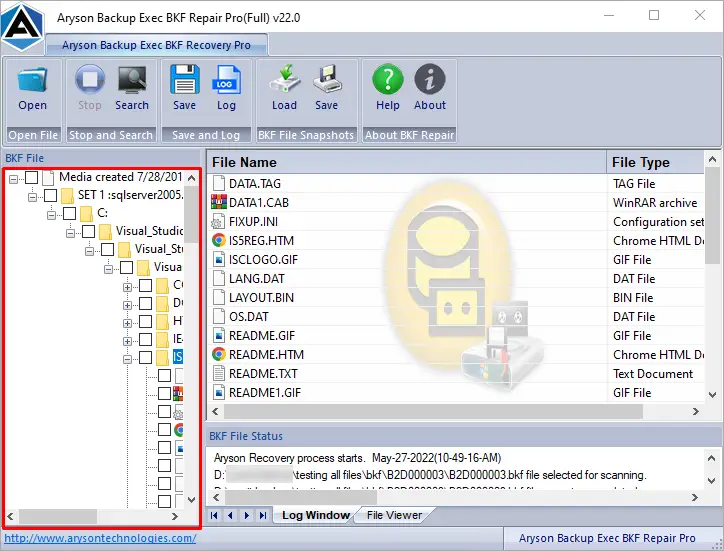Click BKF tree horizontal scrollbar right arrow
Screen dimensions: 724x551
(x=175, y=516)
